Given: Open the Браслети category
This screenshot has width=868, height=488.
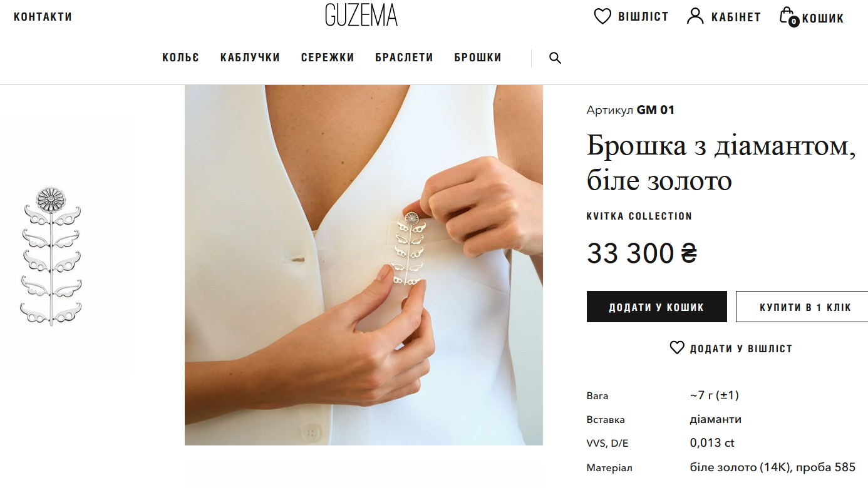Looking at the screenshot, I should [404, 58].
